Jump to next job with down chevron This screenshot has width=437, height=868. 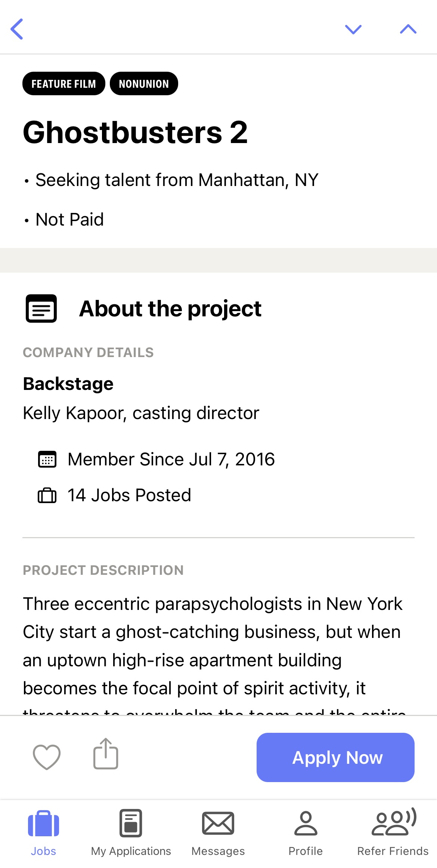pos(353,29)
